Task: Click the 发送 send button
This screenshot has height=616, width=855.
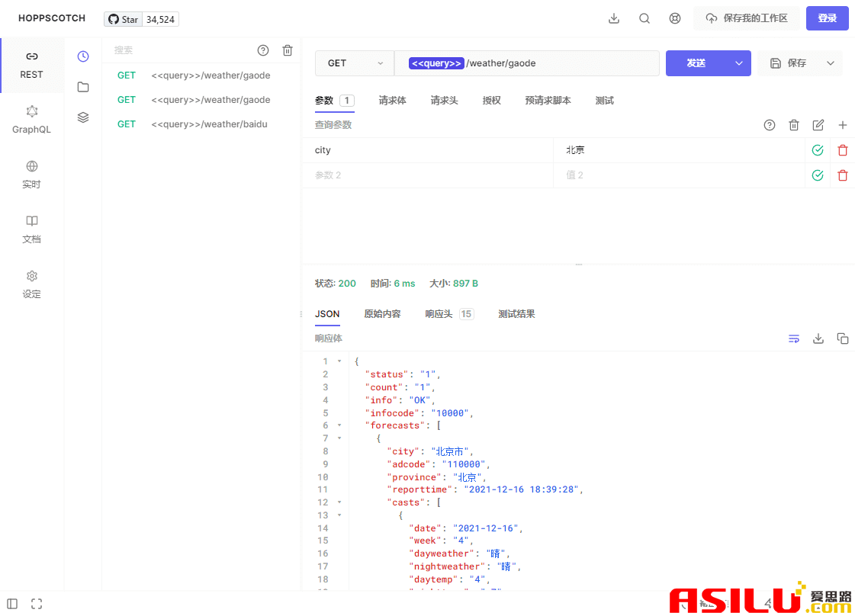Action: click(696, 63)
